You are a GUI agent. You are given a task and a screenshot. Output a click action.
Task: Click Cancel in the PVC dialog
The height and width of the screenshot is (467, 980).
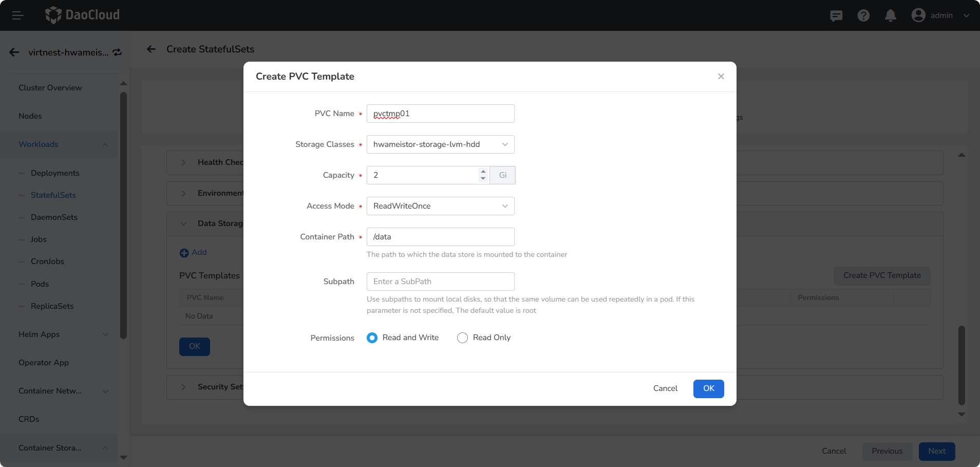665,388
